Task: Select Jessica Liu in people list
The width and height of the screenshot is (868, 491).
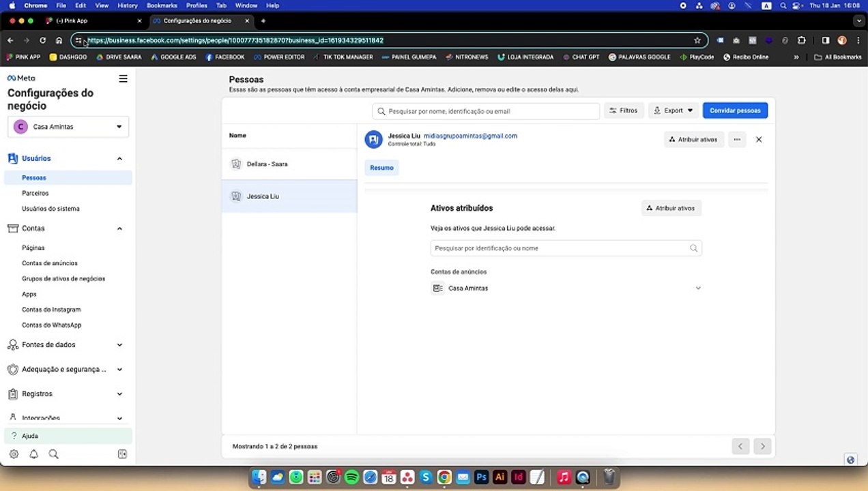Action: click(x=289, y=196)
